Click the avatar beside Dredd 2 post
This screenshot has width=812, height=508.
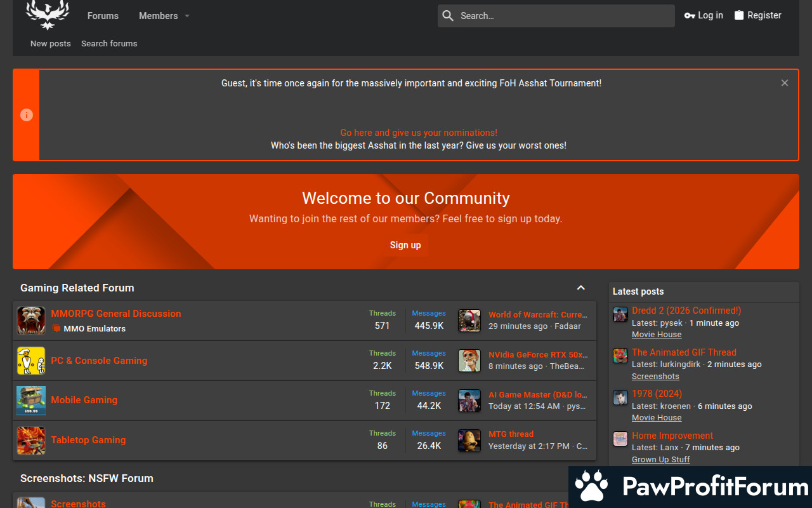[x=620, y=314]
